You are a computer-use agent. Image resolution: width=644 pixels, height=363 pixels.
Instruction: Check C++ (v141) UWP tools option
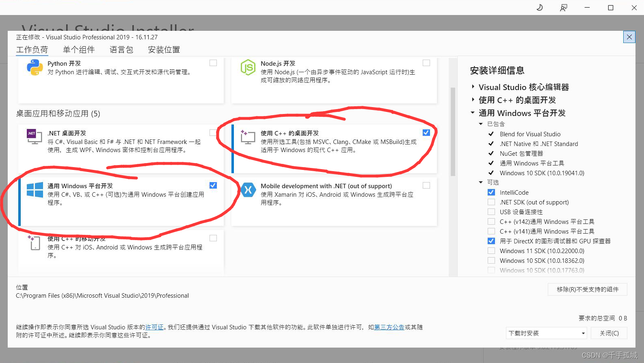[x=491, y=231]
